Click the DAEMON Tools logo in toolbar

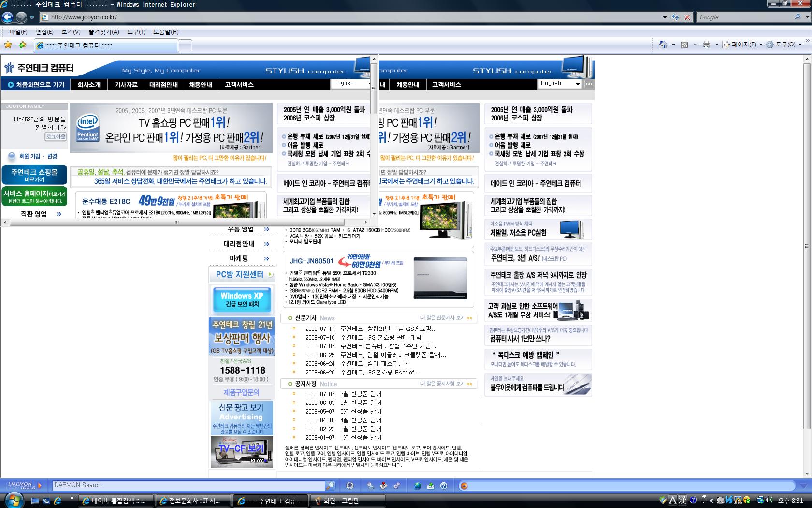click(21, 485)
